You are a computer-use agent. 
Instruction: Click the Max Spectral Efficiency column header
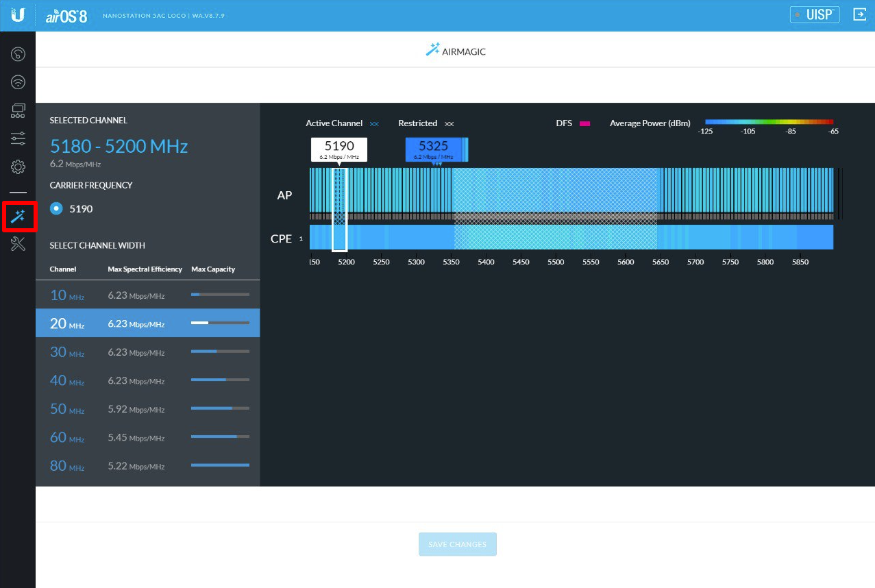[145, 269]
